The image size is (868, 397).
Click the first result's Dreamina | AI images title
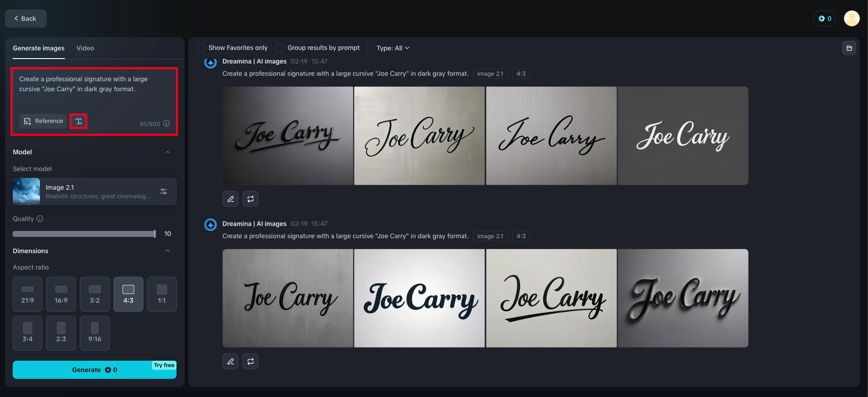(x=255, y=61)
